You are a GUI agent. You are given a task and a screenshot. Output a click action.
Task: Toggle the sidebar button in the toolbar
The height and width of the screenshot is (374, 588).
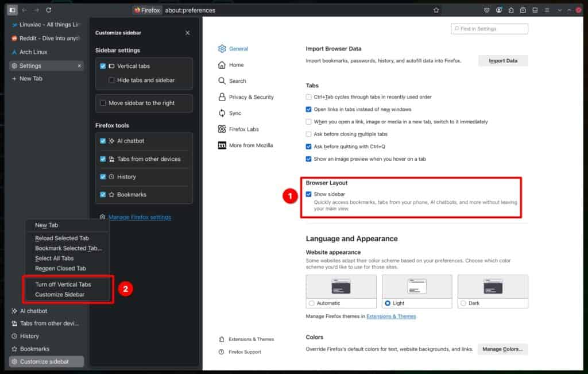[x=12, y=10]
